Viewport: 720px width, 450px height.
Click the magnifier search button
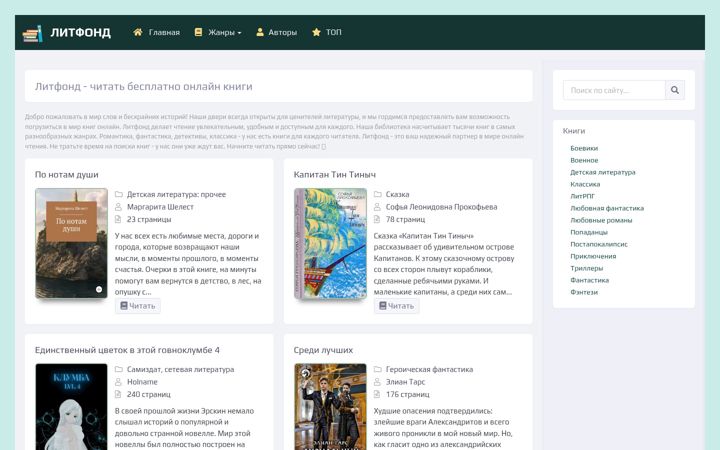tap(675, 90)
